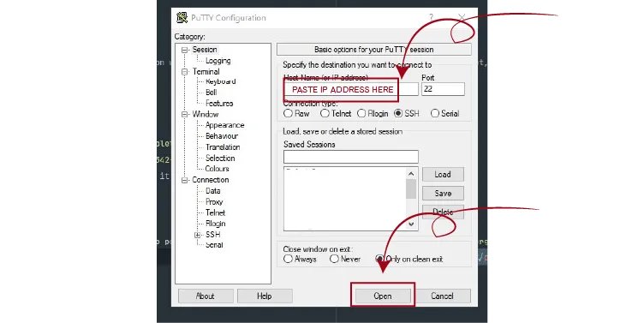
Task: Open the SSH settings in category tree
Action: coord(212,235)
